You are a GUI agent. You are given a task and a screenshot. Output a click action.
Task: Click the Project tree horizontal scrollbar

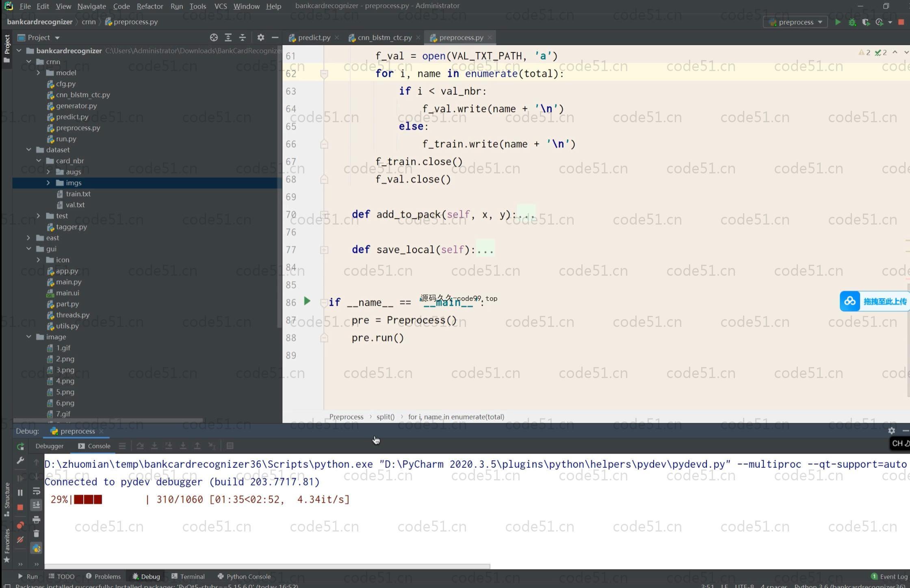[x=108, y=420]
